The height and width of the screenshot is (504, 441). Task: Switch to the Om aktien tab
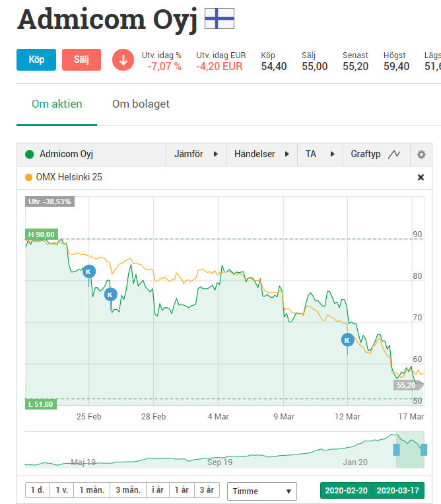(x=57, y=104)
